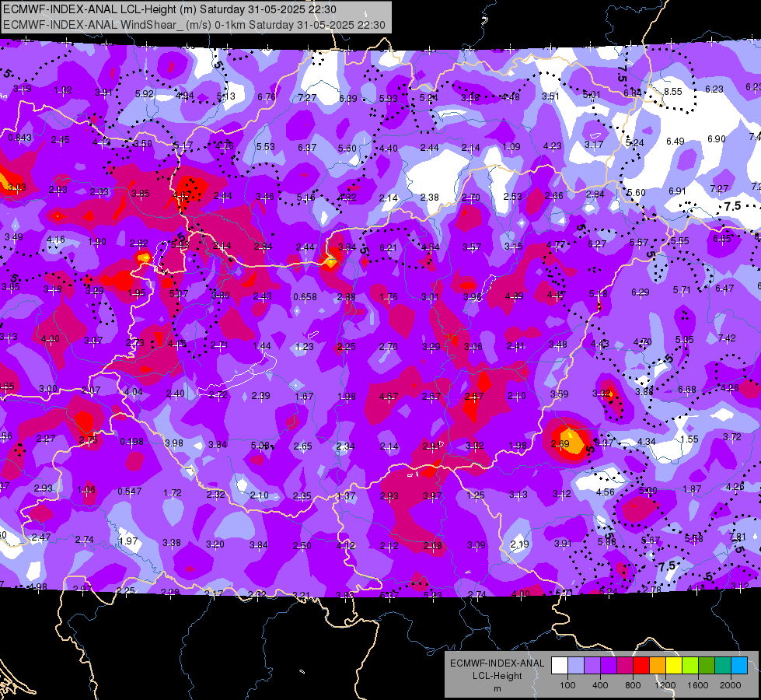Click the light lavender legend swatch
The height and width of the screenshot is (700, 761).
[x=576, y=666]
